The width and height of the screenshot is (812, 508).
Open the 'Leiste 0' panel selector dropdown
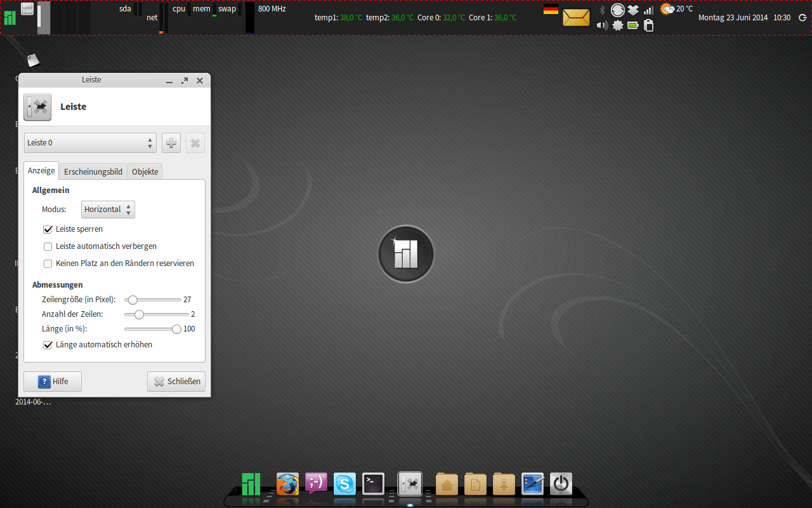click(x=90, y=143)
